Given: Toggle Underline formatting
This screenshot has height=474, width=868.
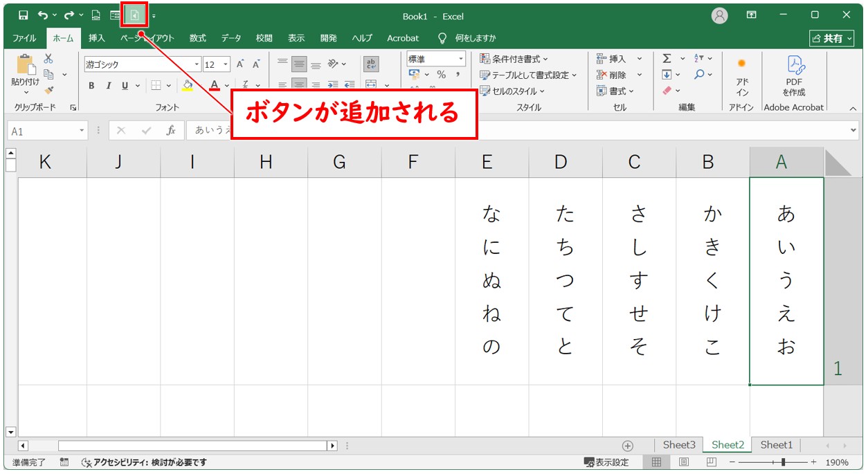Looking at the screenshot, I should click(125, 86).
